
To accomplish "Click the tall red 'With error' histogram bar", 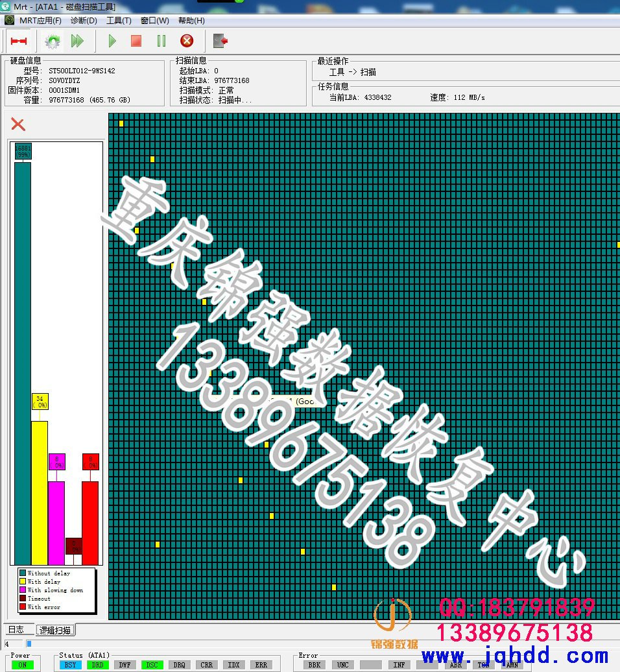I will (90, 523).
